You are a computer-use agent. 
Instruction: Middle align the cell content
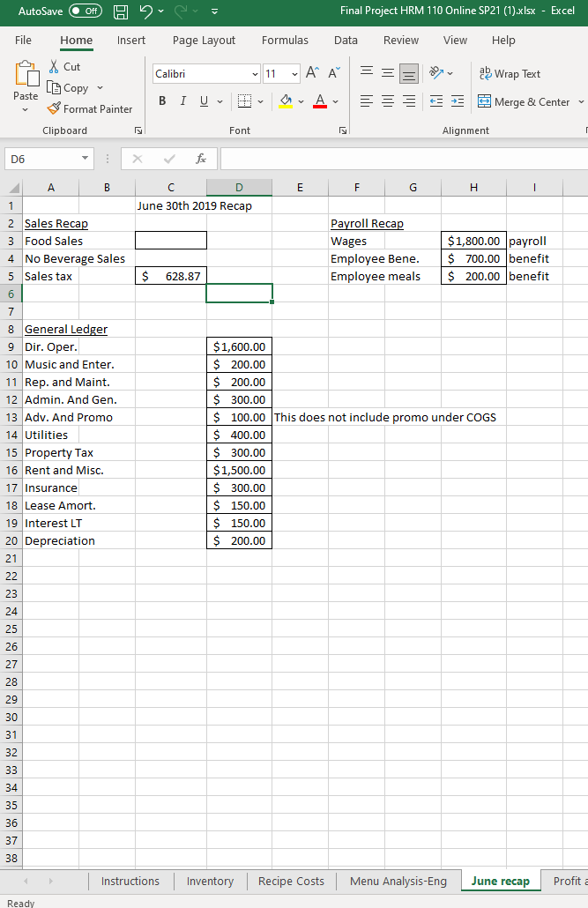(388, 73)
